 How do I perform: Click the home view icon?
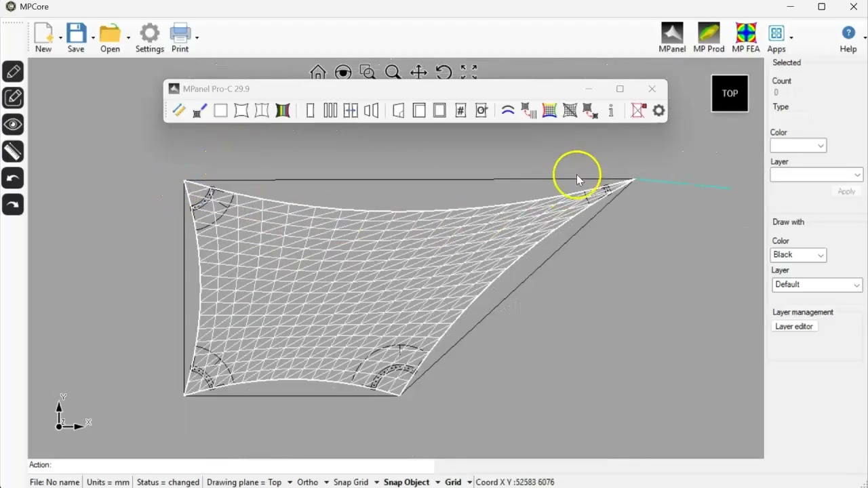[317, 72]
